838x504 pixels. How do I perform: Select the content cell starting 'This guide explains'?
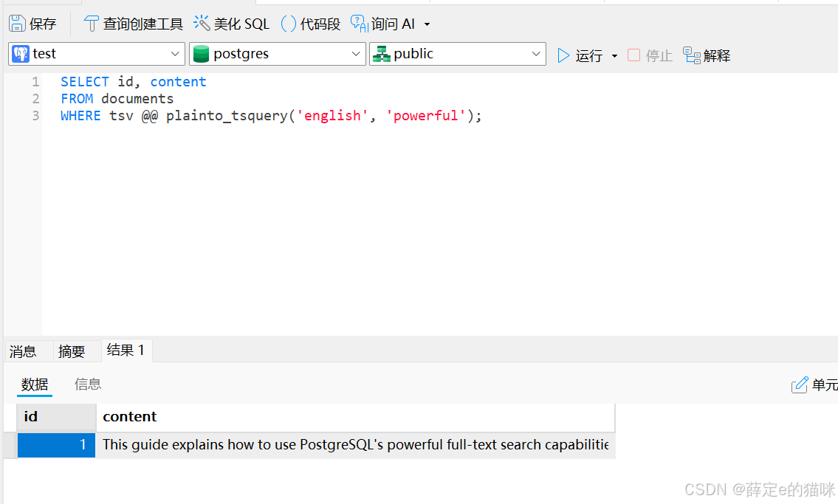tap(355, 445)
